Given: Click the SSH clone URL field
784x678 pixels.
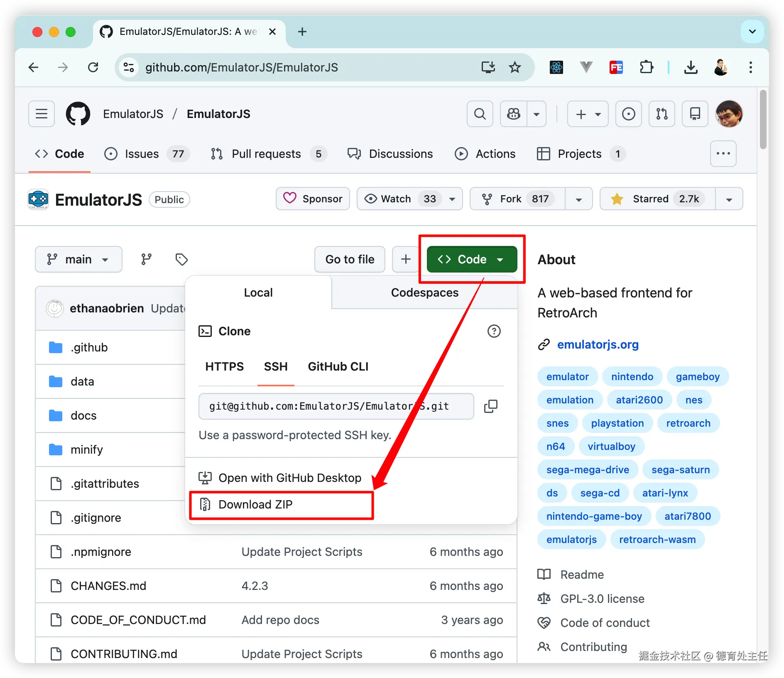Looking at the screenshot, I should pos(336,406).
